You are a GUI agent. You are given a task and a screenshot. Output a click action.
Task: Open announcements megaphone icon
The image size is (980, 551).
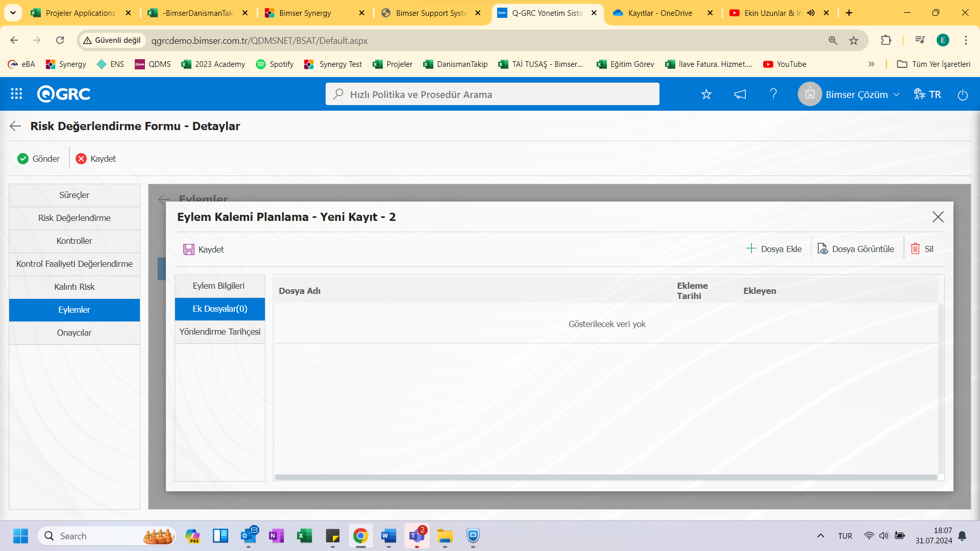click(740, 94)
